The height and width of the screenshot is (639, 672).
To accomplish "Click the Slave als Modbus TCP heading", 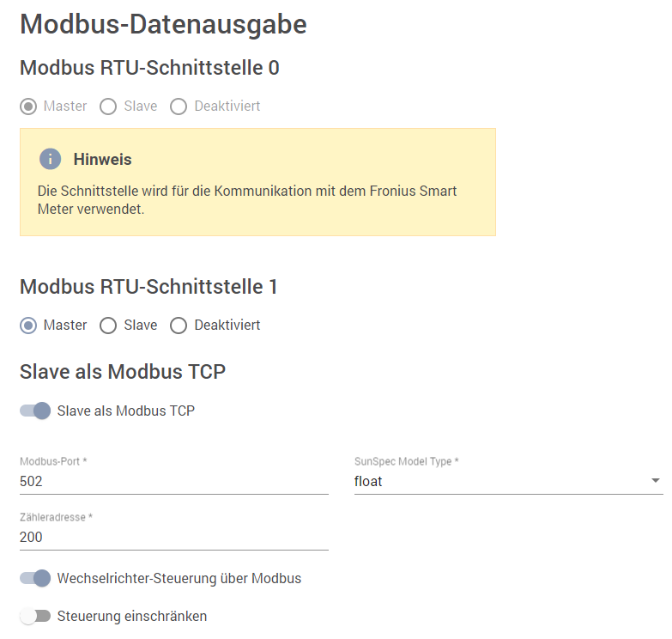I will [123, 372].
